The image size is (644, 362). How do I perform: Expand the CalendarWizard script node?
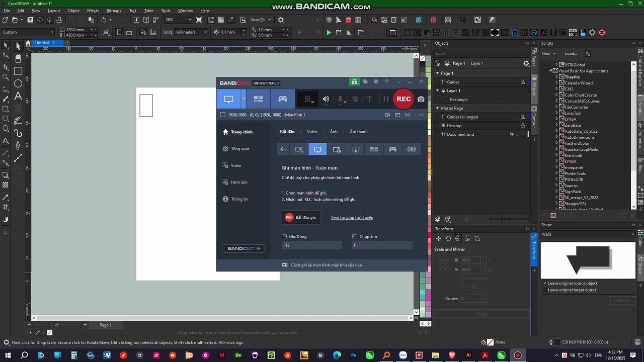coord(556,83)
